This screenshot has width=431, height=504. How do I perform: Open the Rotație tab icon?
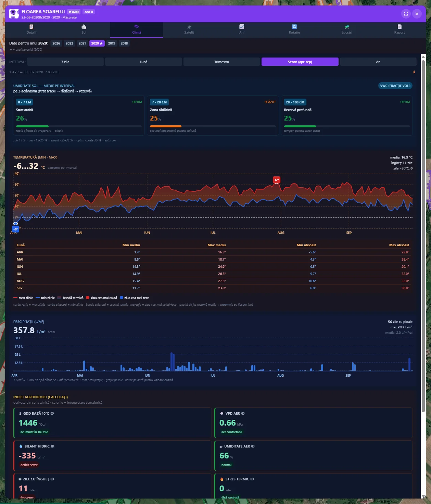[294, 27]
